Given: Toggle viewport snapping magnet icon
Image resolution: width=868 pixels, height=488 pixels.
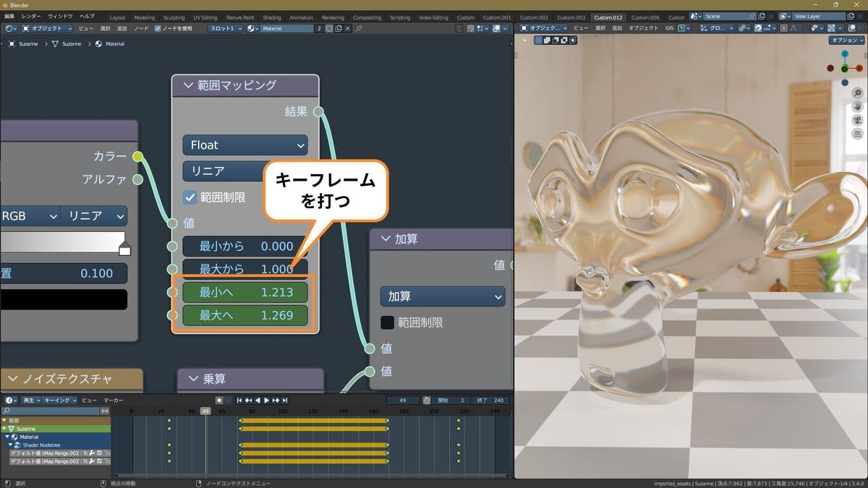Looking at the screenshot, I should coord(759,28).
